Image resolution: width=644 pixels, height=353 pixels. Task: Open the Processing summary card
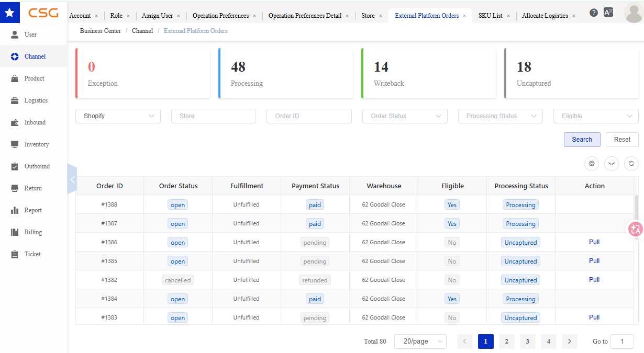286,73
